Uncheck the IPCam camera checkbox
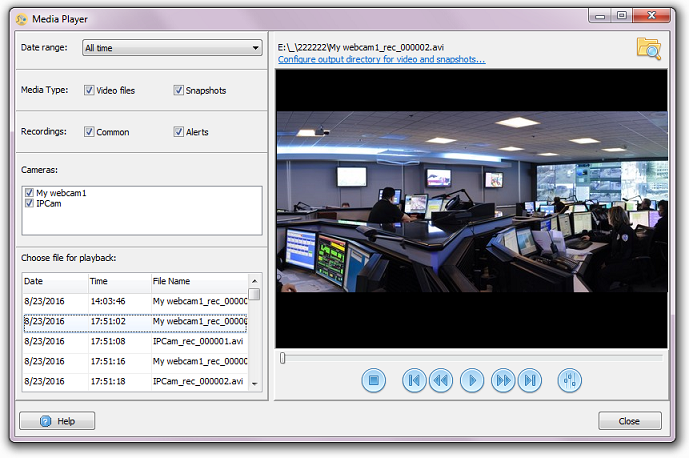Image resolution: width=689 pixels, height=458 pixels. [x=29, y=203]
